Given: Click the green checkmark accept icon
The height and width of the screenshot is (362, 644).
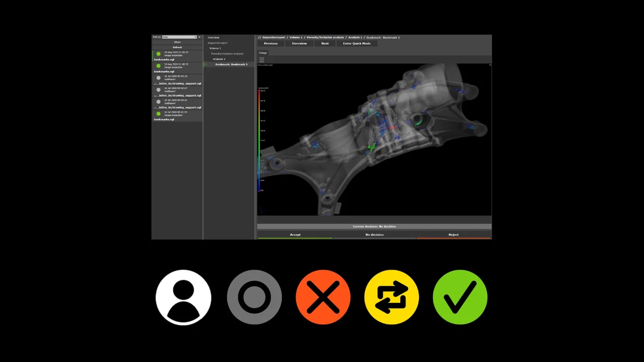Looking at the screenshot, I should [x=460, y=296].
